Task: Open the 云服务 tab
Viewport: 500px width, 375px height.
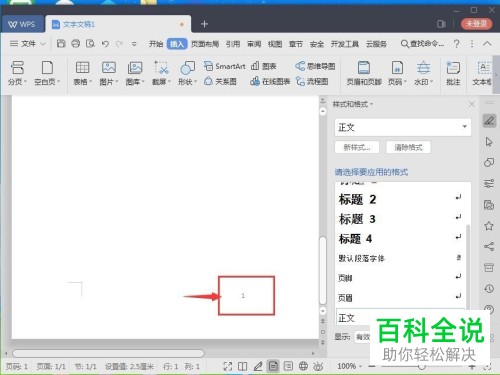Action: tap(376, 44)
